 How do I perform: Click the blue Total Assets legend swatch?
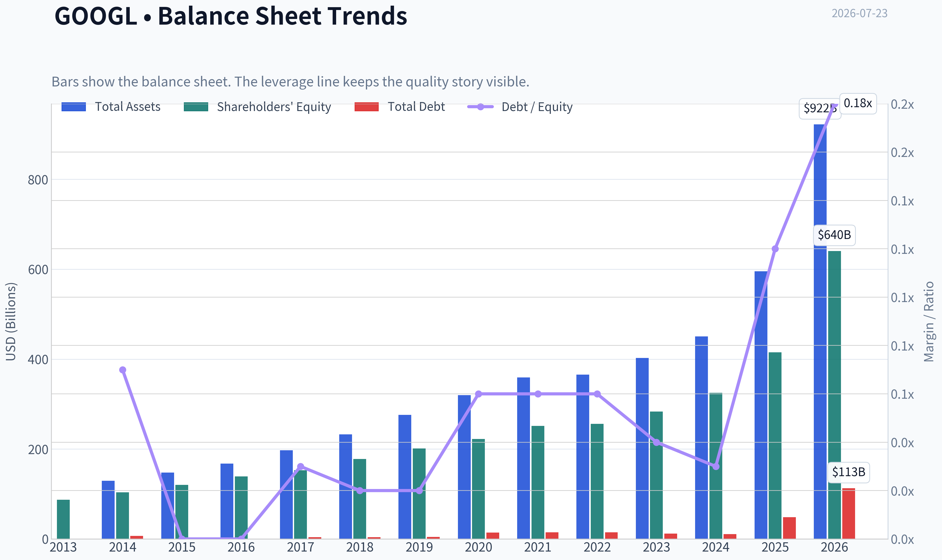point(74,107)
